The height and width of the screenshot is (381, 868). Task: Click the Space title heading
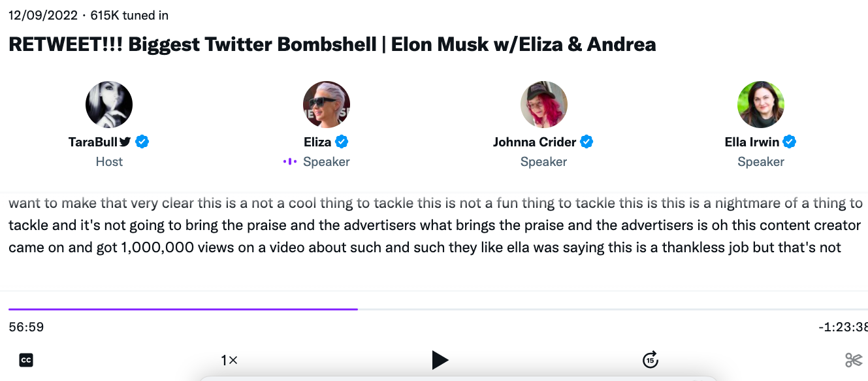point(332,44)
